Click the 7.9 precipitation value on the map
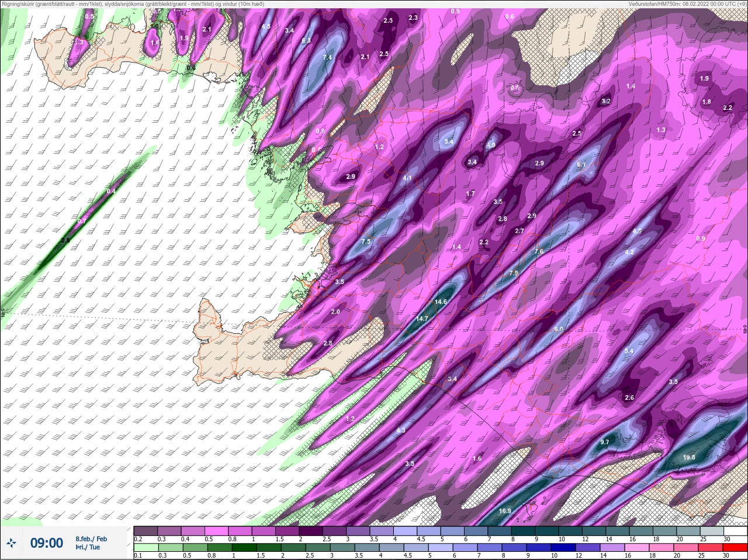Screen dimensions: 748x560 [514, 273]
